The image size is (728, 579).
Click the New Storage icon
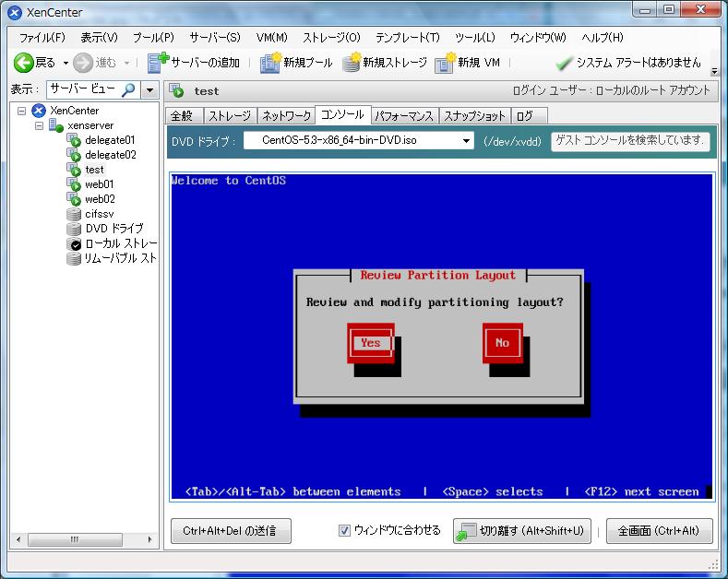pos(352,63)
